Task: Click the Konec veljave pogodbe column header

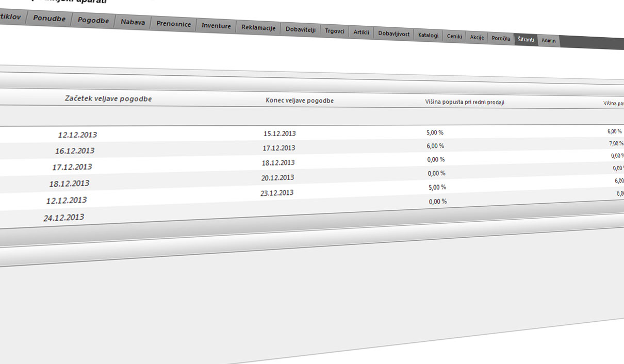Action: [300, 101]
